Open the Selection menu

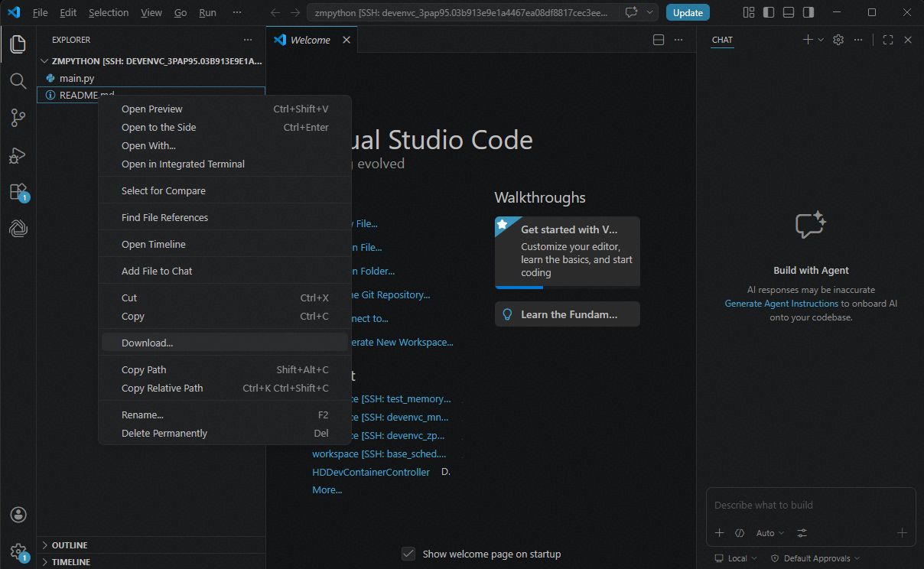(109, 12)
